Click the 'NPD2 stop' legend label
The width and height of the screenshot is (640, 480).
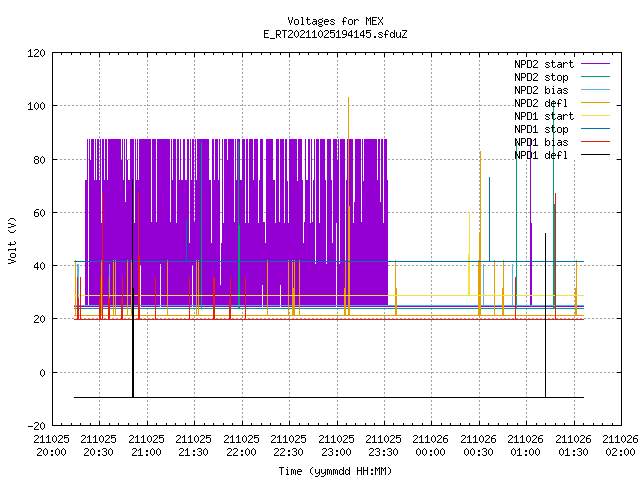pyautogui.click(x=541, y=77)
